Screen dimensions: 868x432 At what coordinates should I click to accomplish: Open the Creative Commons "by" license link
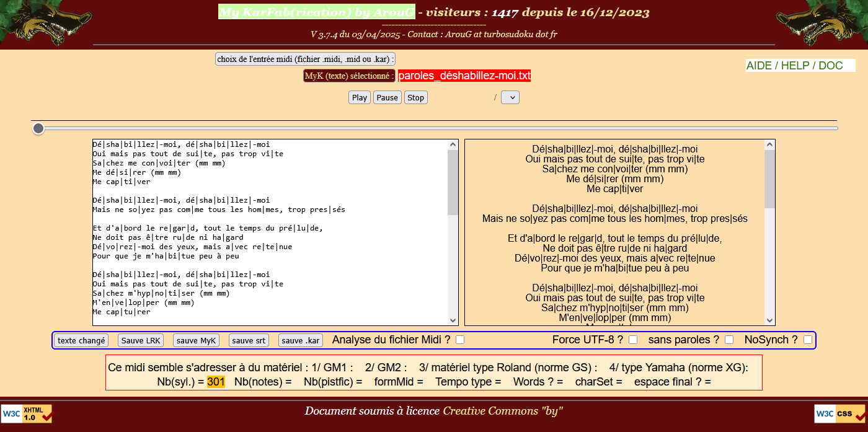(x=502, y=411)
